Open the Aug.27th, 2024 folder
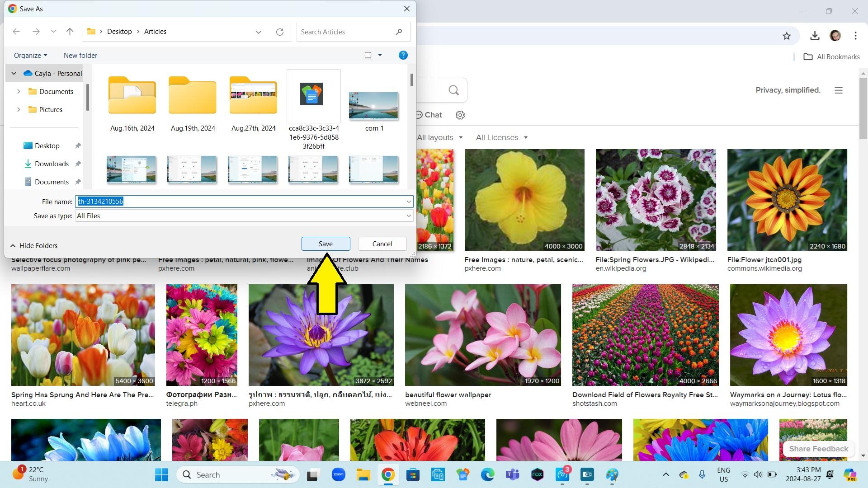The width and height of the screenshot is (868, 488). (253, 103)
